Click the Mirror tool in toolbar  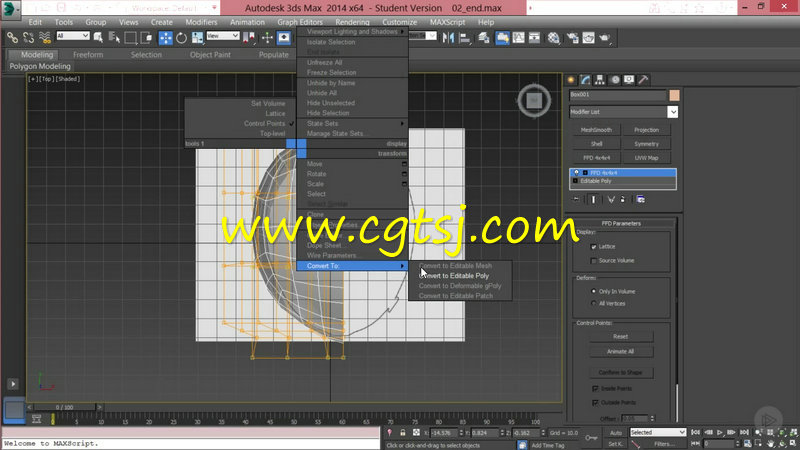(x=448, y=37)
